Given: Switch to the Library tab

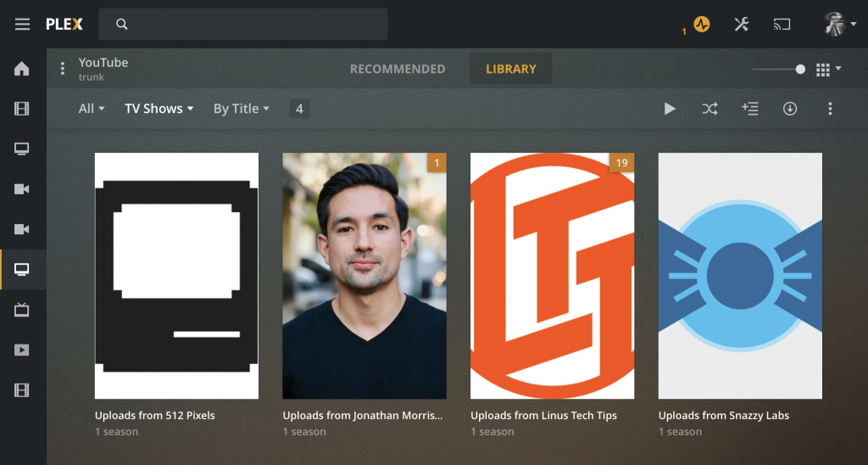Looking at the screenshot, I should click(511, 69).
